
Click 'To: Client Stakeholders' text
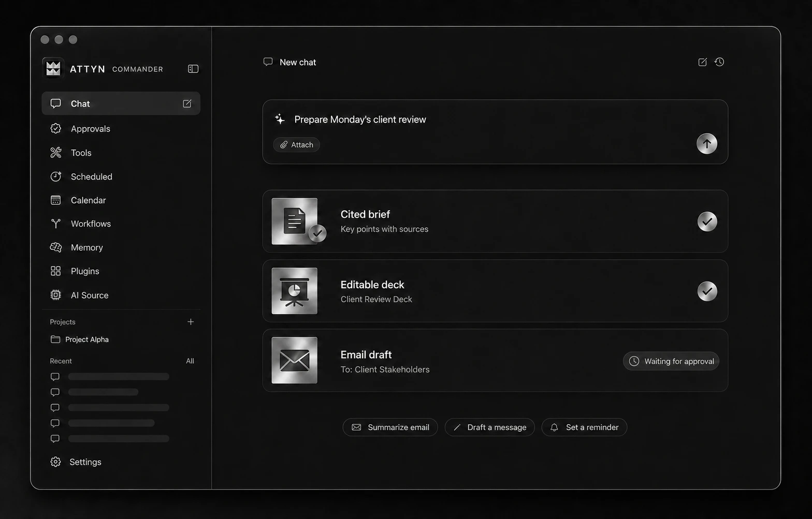pos(385,369)
